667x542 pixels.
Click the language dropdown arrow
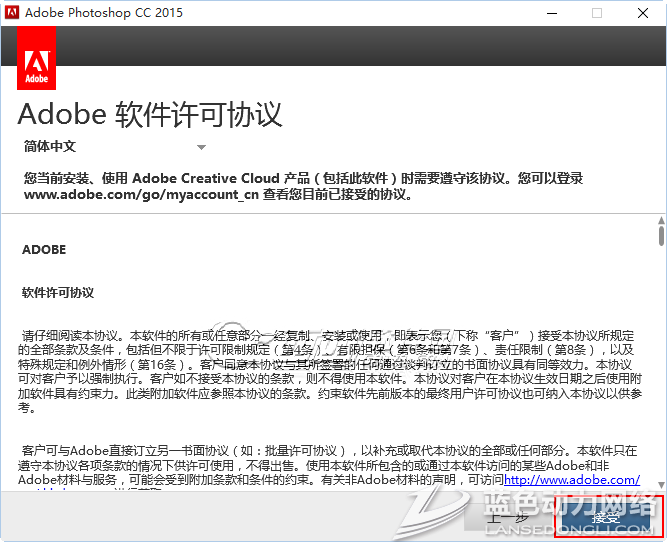pyautogui.click(x=201, y=148)
